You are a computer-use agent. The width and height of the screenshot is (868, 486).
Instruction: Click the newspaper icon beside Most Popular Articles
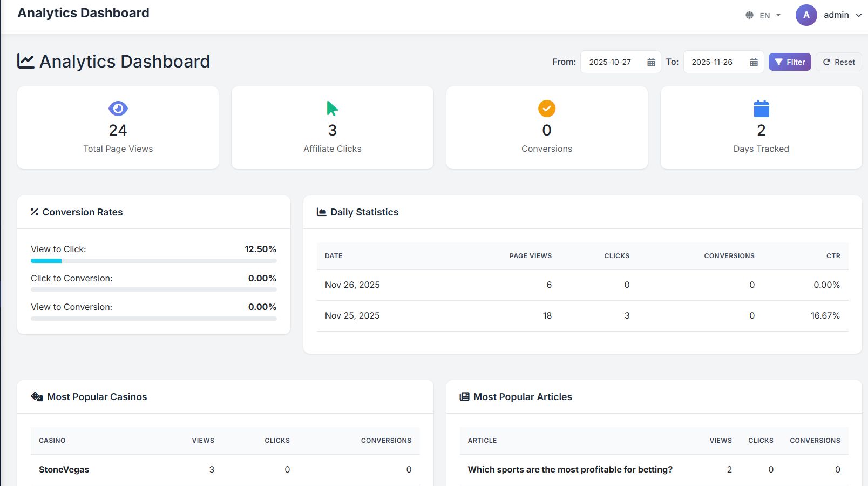click(x=464, y=397)
